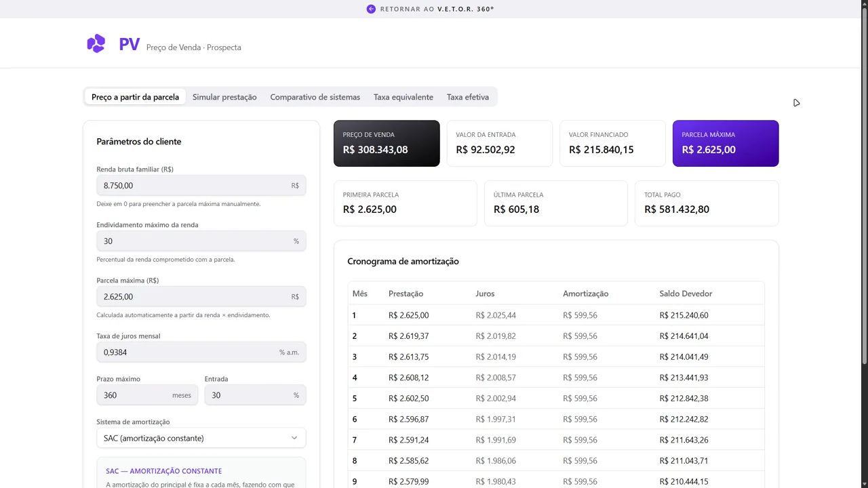Click the Preço de Venda card

[x=387, y=143]
